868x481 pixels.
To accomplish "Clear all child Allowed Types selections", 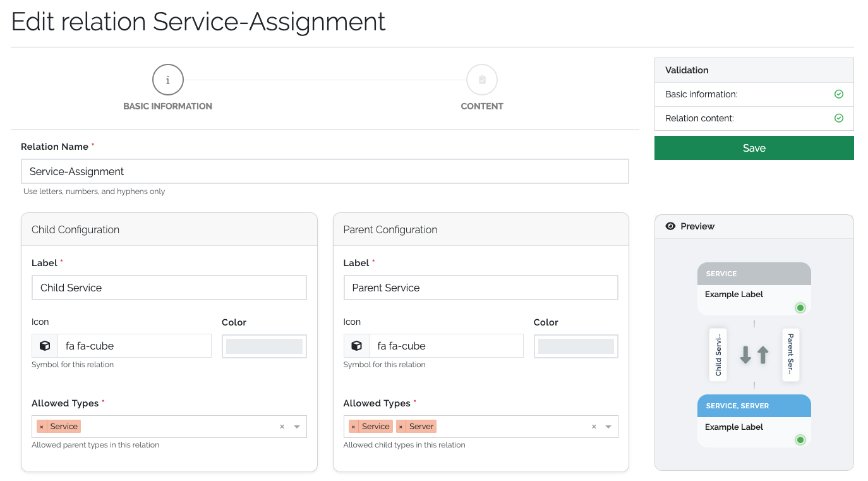I will (282, 427).
